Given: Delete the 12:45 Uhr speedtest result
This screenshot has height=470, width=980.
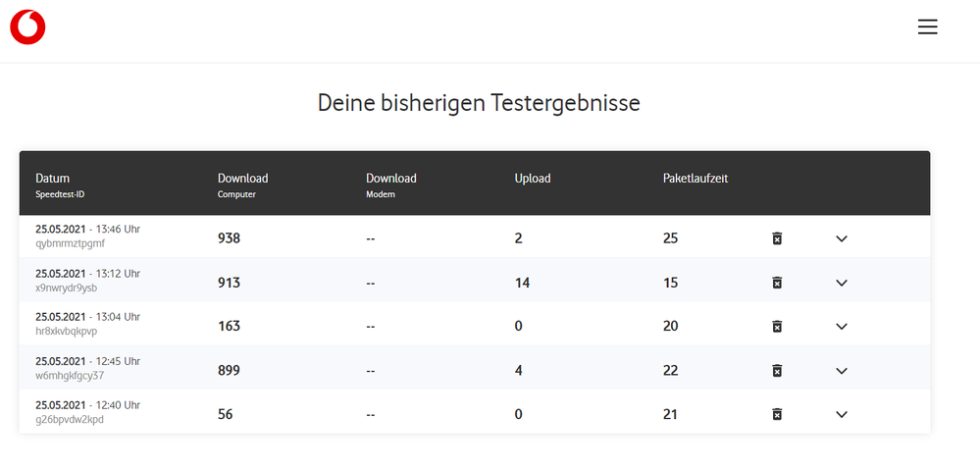Looking at the screenshot, I should (776, 370).
